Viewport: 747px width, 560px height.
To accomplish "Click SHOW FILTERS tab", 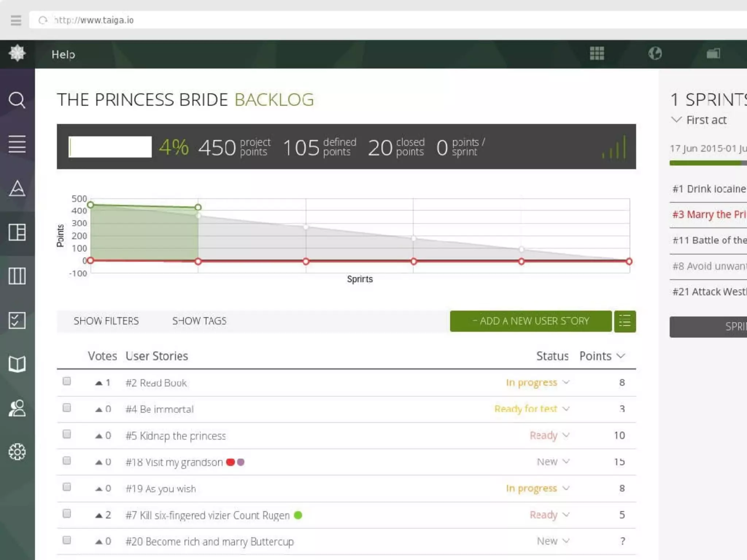I will pos(106,321).
